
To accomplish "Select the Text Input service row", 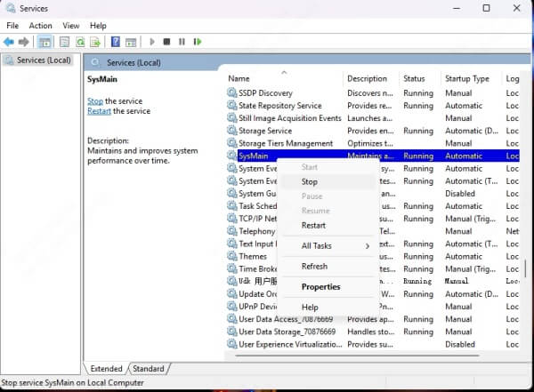I will point(373,244).
